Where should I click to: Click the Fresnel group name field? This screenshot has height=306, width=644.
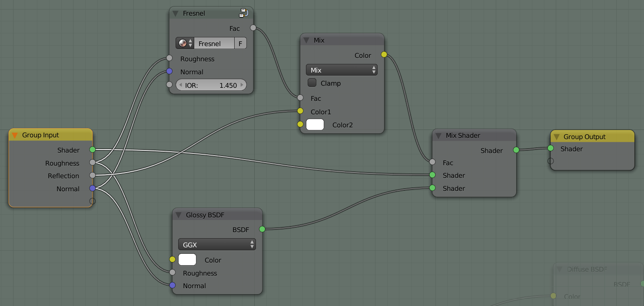point(214,43)
